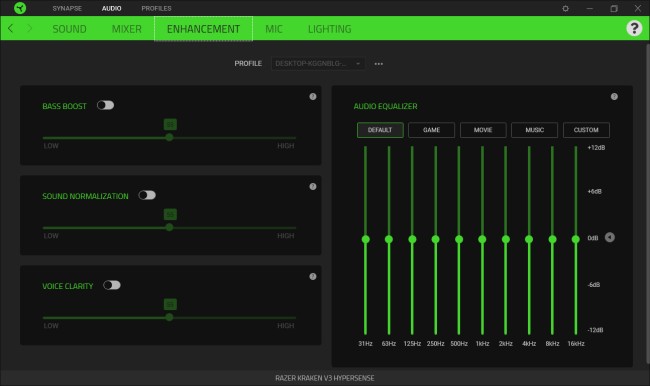Click the Bass Boost level slider handle
This screenshot has width=650, height=386.
coord(169,137)
